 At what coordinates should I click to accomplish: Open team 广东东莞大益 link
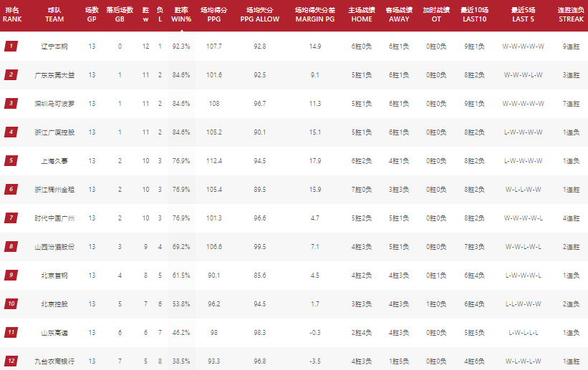click(x=54, y=75)
